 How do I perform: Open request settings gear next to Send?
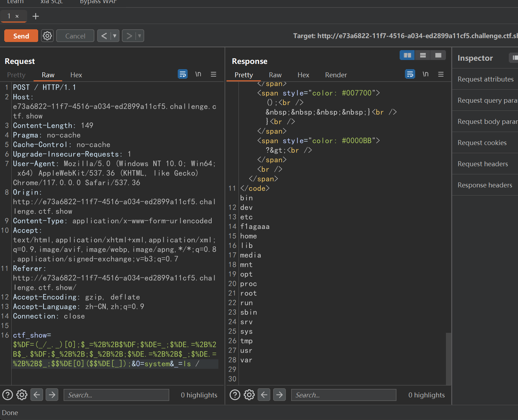(x=47, y=36)
